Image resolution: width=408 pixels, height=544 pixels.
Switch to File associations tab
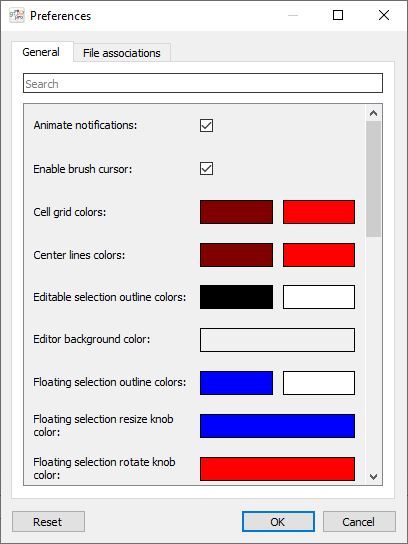[122, 53]
